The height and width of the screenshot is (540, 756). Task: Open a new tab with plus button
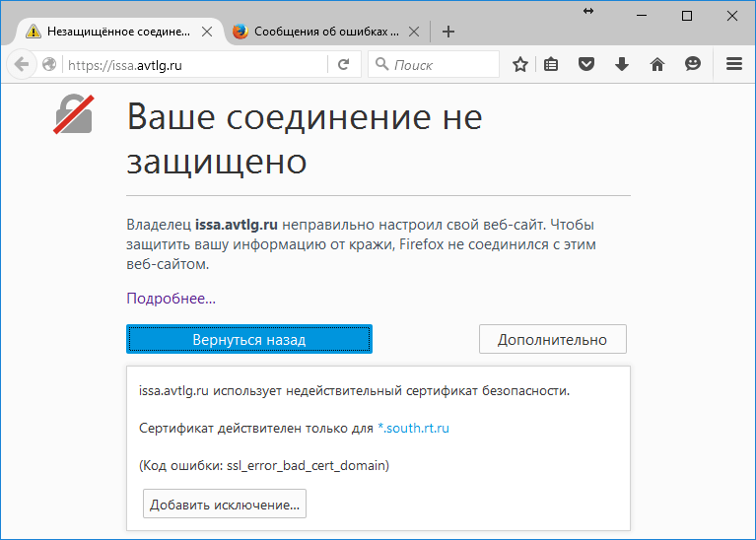(448, 32)
